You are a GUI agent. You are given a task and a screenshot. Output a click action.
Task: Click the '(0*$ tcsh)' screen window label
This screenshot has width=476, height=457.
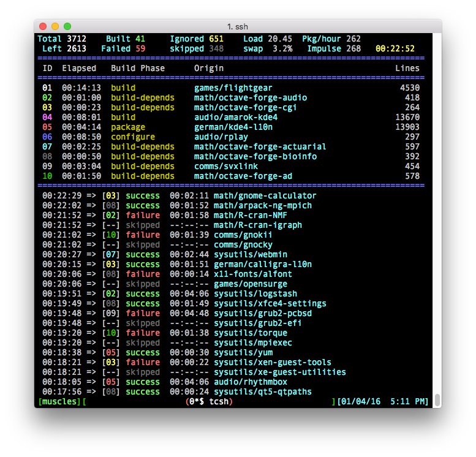coord(209,401)
